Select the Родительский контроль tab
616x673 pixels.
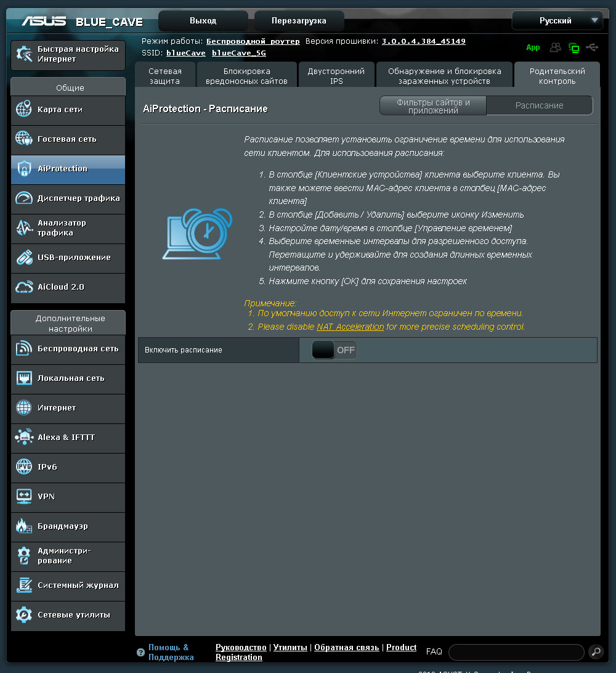(x=557, y=76)
